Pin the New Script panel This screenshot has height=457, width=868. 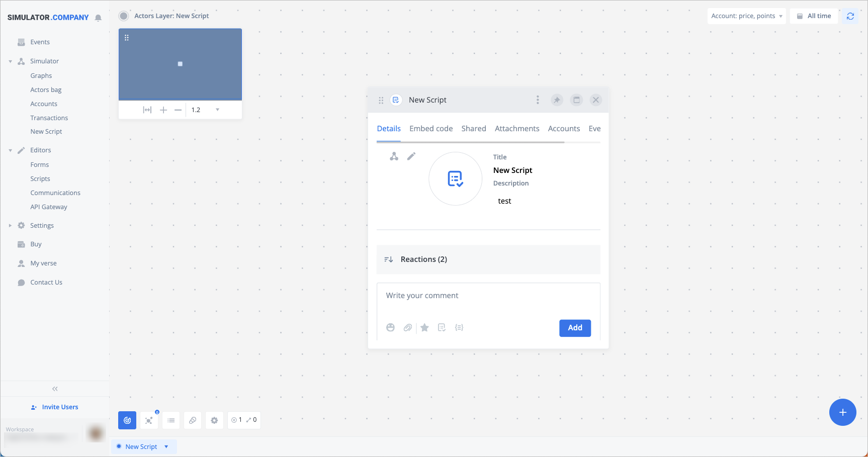click(x=557, y=100)
